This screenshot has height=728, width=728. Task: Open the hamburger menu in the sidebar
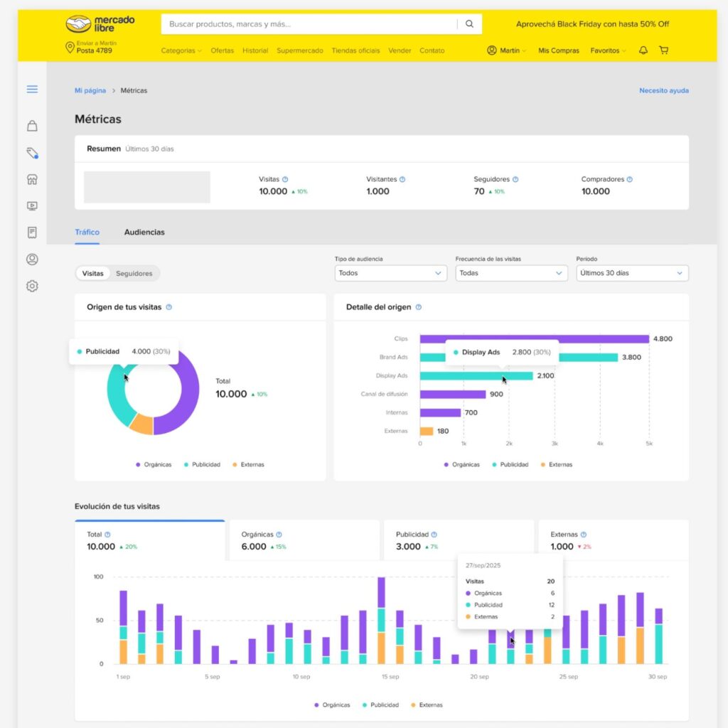(31, 89)
